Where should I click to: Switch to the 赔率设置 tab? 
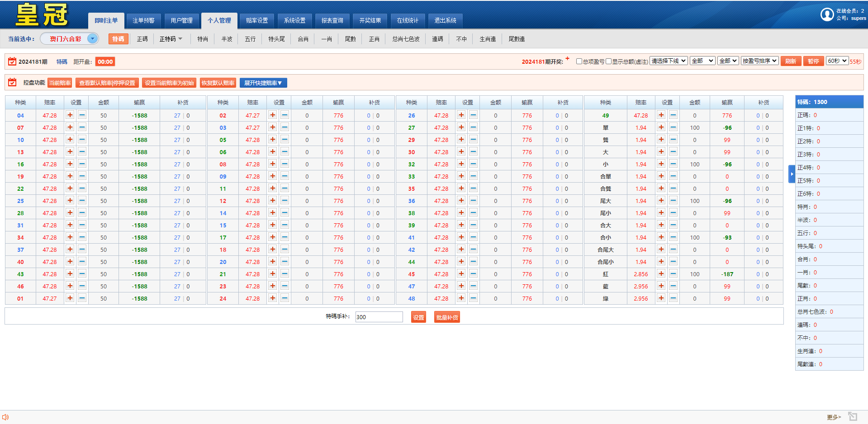click(x=257, y=21)
